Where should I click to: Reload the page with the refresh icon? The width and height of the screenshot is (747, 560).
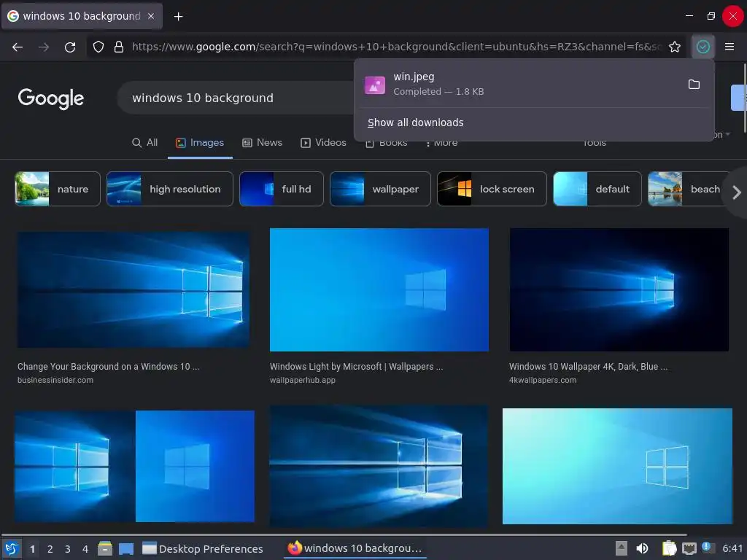[x=70, y=47]
